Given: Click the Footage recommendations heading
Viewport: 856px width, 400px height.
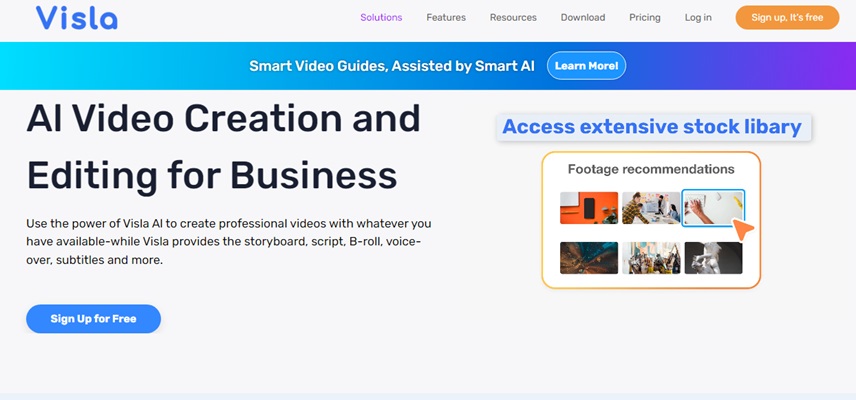Looking at the screenshot, I should click(651, 169).
